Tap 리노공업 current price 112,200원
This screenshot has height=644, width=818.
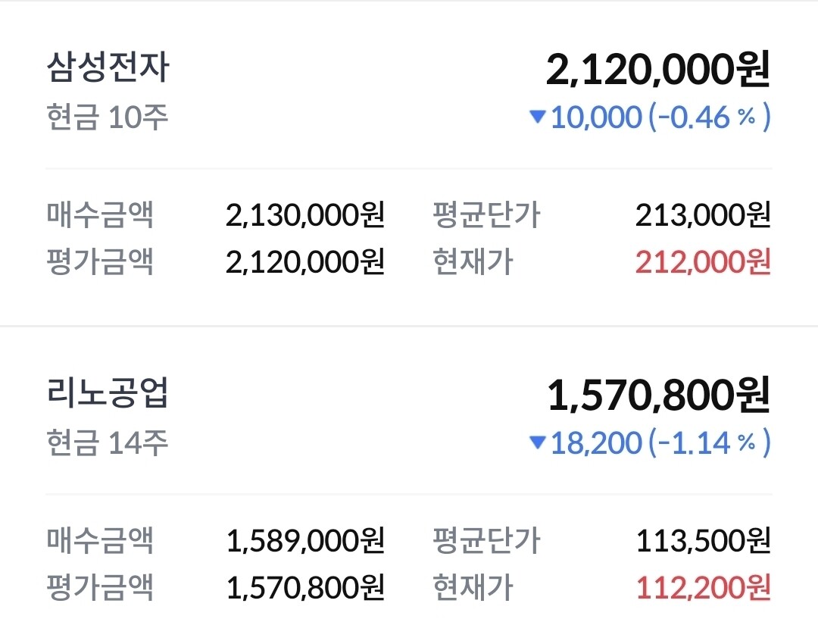tap(703, 587)
